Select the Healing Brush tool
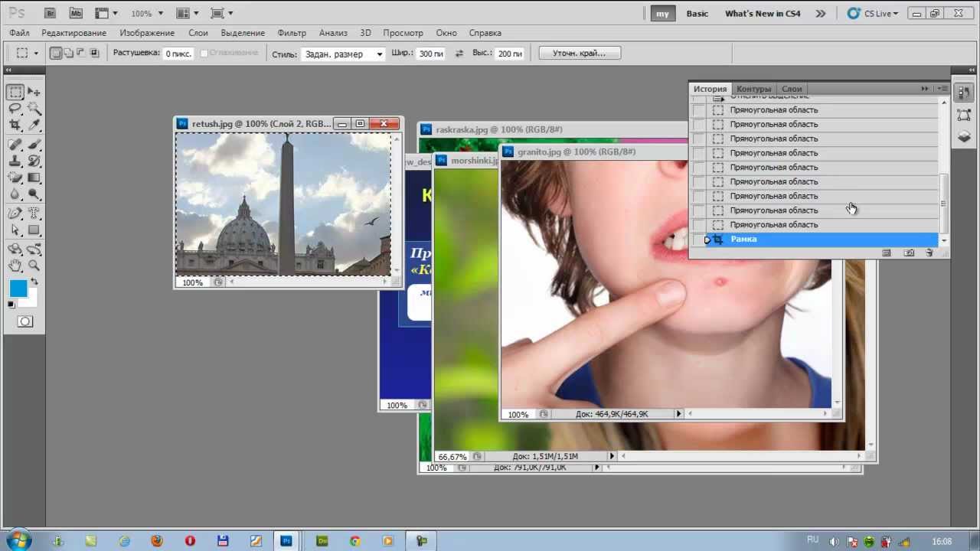 click(15, 145)
